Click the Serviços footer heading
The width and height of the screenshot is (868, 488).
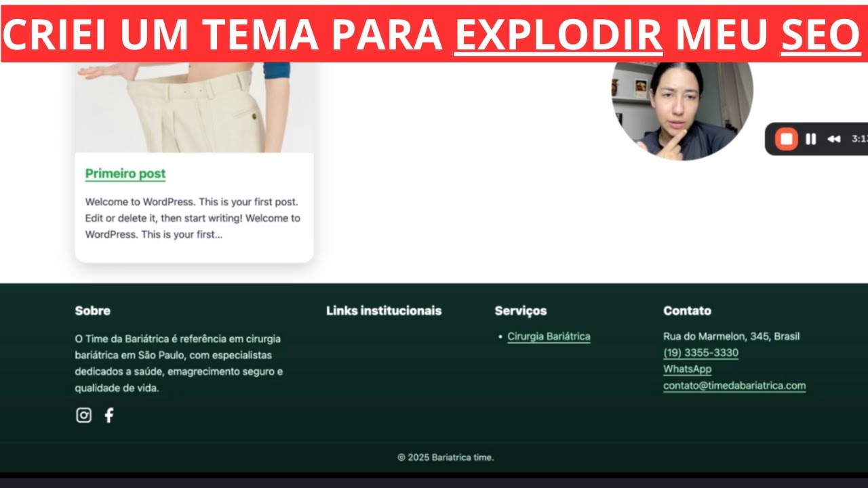[521, 311]
